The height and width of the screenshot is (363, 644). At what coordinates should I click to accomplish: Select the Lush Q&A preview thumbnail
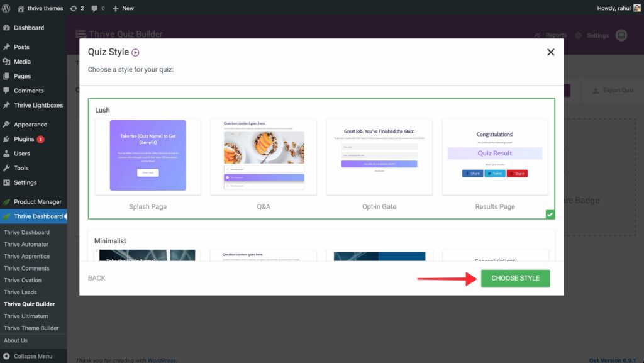(x=264, y=156)
